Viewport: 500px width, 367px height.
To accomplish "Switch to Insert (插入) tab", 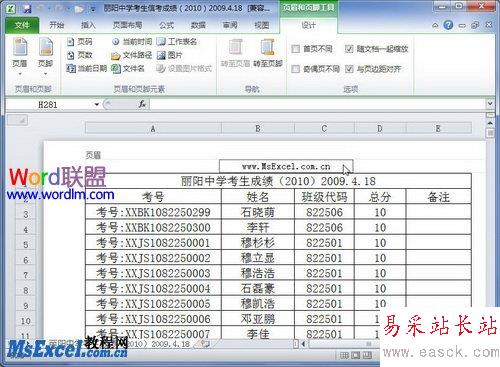I will click(88, 25).
